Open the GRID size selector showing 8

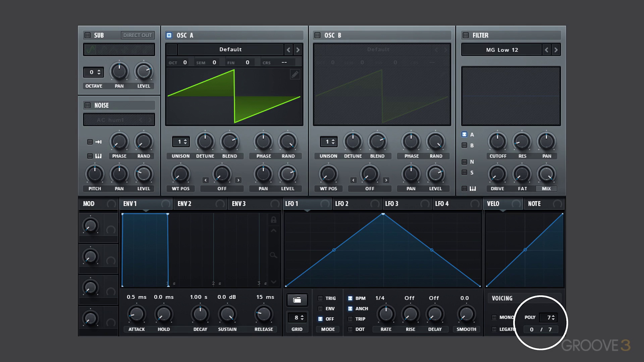297,317
